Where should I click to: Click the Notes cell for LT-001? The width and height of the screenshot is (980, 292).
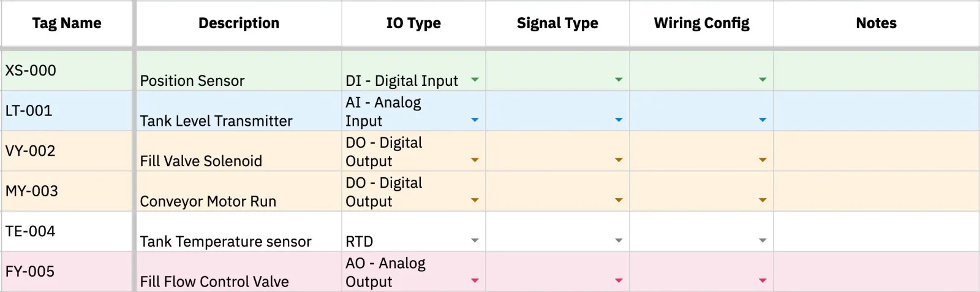(x=876, y=110)
